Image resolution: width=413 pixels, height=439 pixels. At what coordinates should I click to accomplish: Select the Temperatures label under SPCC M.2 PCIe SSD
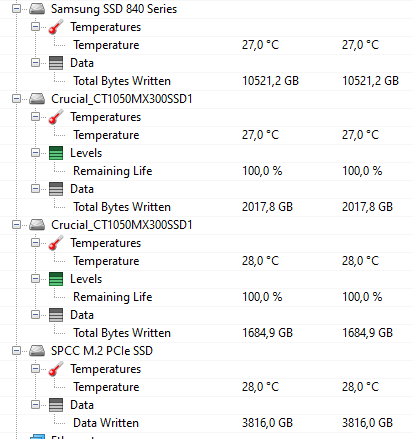tap(105, 369)
